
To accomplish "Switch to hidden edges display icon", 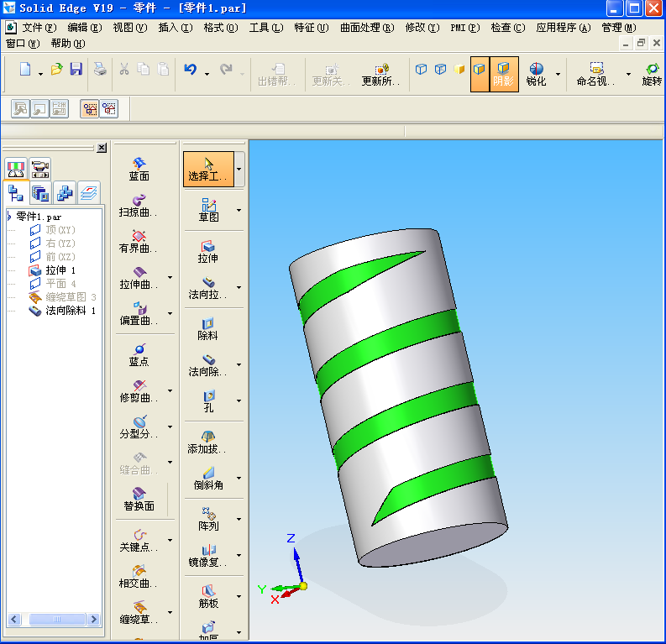I will [x=440, y=69].
